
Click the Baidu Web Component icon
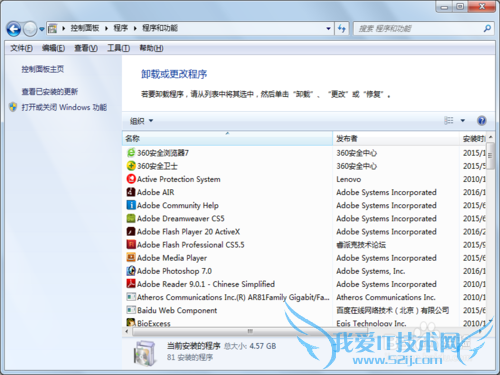[131, 310]
